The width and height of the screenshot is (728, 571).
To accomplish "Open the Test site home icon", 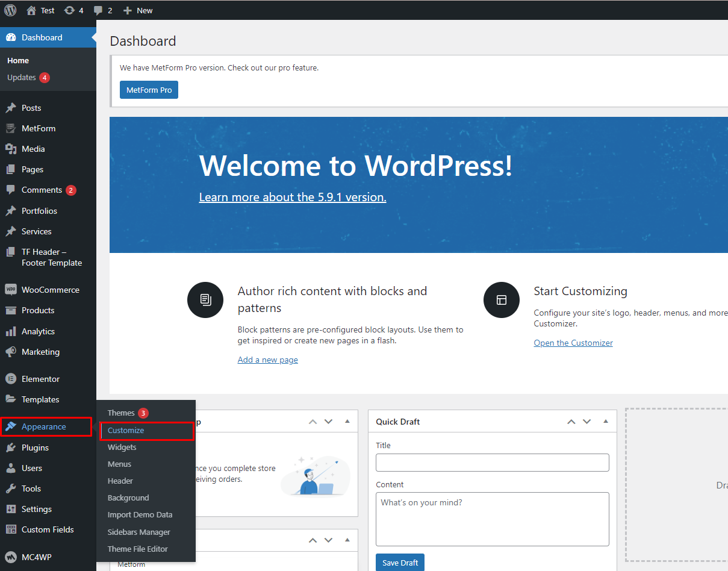I will point(31,10).
